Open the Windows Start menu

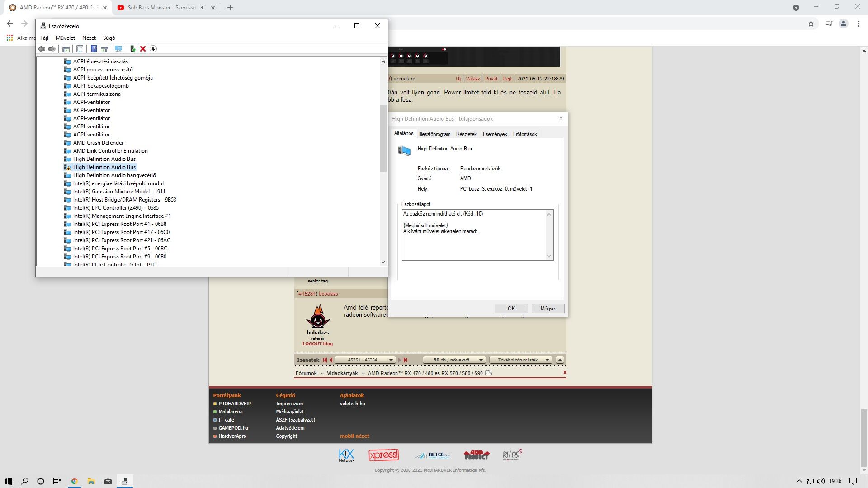click(8, 481)
